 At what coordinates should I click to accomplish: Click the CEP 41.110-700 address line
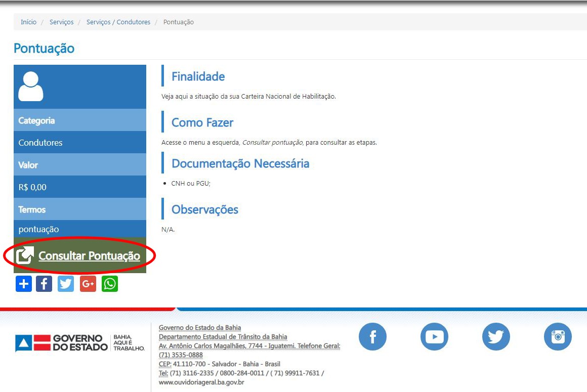click(x=220, y=364)
